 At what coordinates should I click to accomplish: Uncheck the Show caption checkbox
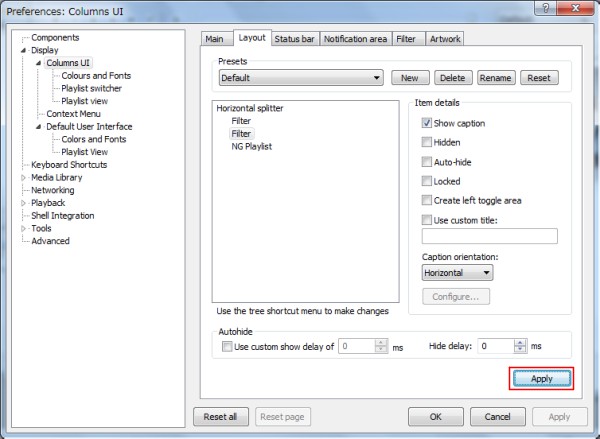[x=427, y=123]
